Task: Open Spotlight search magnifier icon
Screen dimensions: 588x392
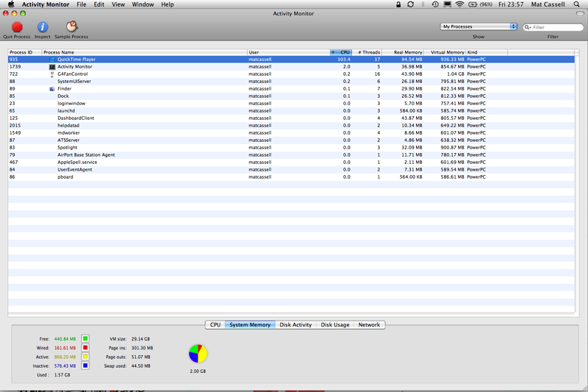Action: tap(577, 4)
